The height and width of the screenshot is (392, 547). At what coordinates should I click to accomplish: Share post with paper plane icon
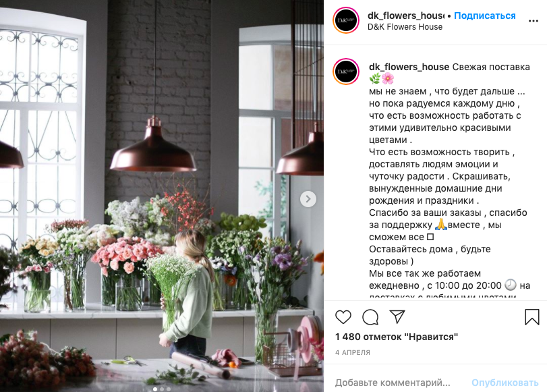397,316
